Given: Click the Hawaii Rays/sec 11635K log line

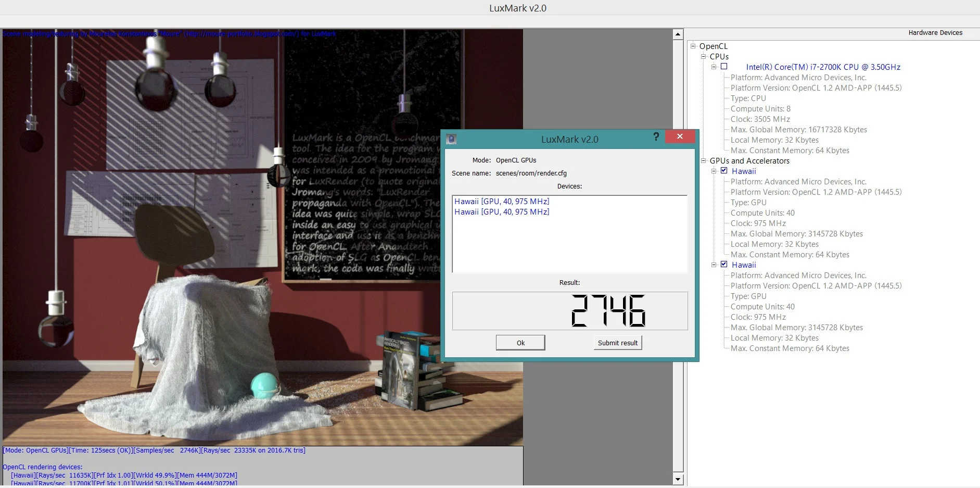Looking at the screenshot, I should (x=124, y=476).
